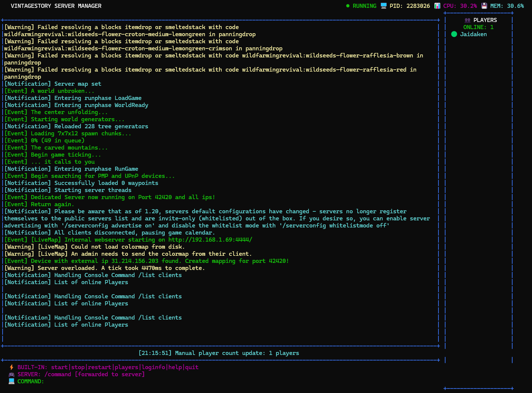This screenshot has width=532, height=393.
Task: Click the 'quit' built-in command
Action: (192, 367)
